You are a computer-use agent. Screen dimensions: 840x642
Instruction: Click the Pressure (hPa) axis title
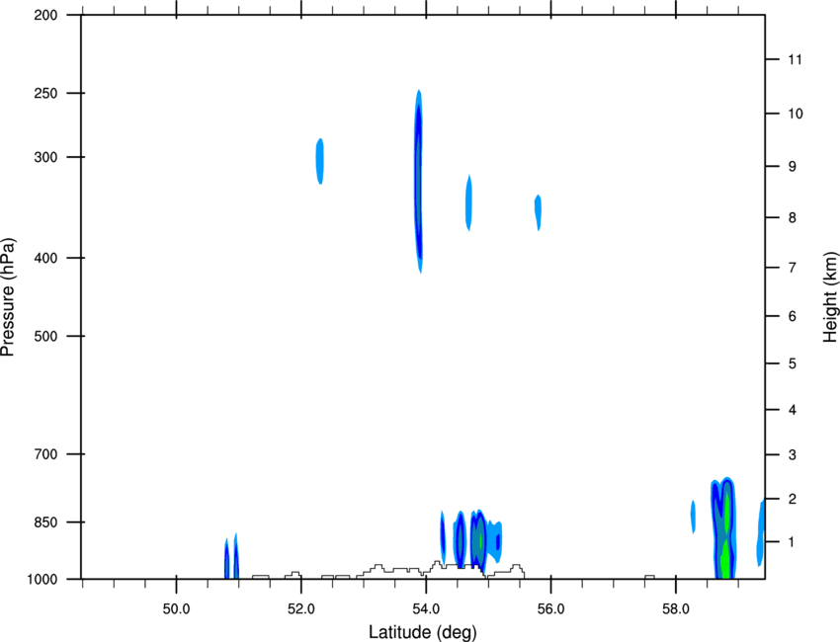coord(8,296)
